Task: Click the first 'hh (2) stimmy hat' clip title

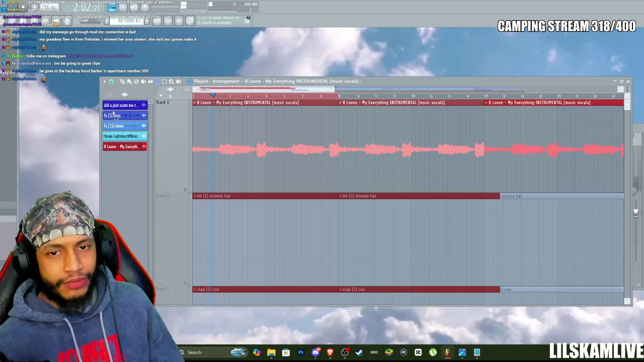Action: coord(213,196)
